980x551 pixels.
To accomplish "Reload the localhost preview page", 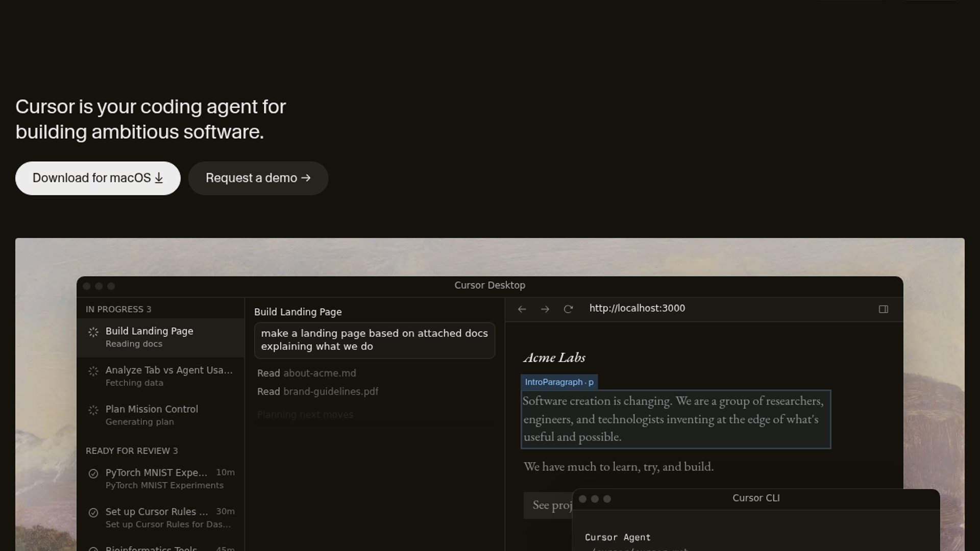I will click(568, 309).
